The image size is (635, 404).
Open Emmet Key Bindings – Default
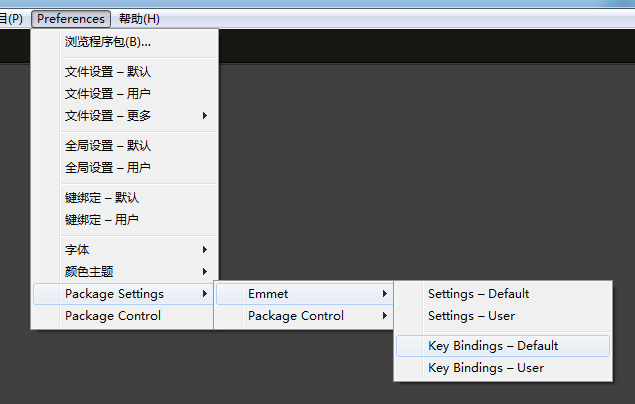(493, 346)
